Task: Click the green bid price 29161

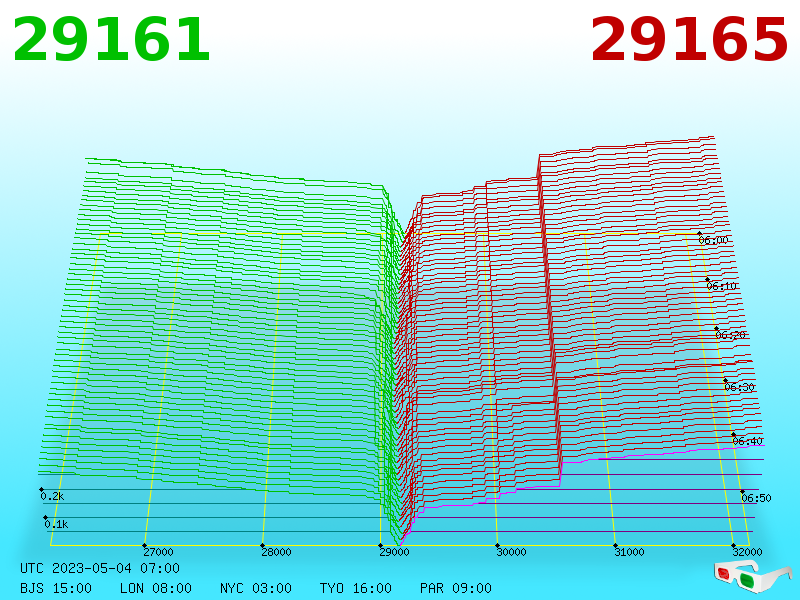Action: tap(111, 40)
